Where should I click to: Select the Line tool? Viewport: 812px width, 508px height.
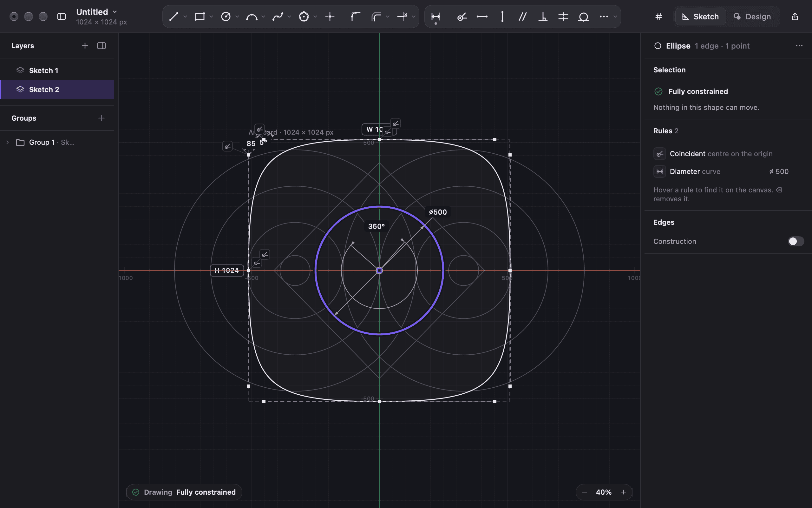(x=174, y=17)
